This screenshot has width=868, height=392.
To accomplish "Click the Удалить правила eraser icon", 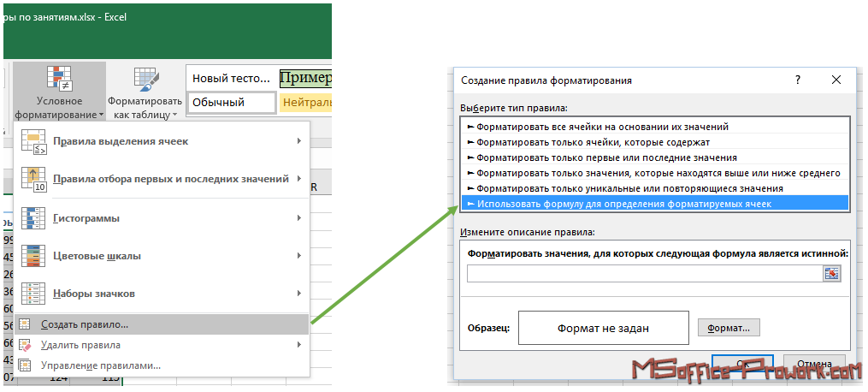I will coord(25,345).
